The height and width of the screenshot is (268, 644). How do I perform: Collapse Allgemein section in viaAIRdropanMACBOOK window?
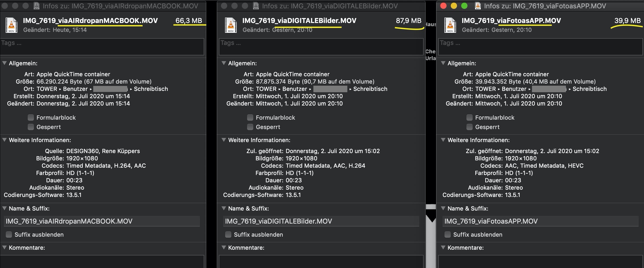[4, 63]
